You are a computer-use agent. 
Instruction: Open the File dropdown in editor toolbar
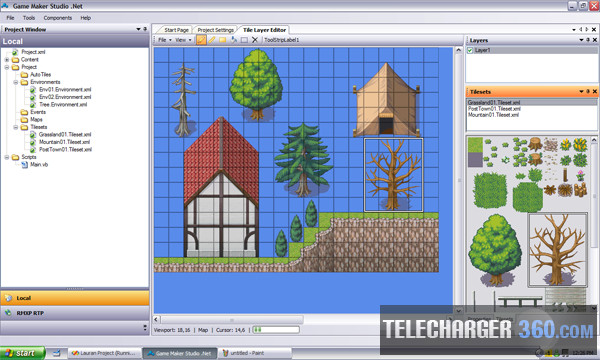(165, 40)
